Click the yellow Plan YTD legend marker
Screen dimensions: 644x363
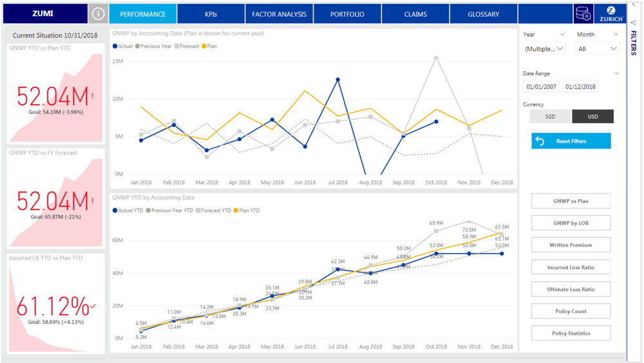(236, 210)
